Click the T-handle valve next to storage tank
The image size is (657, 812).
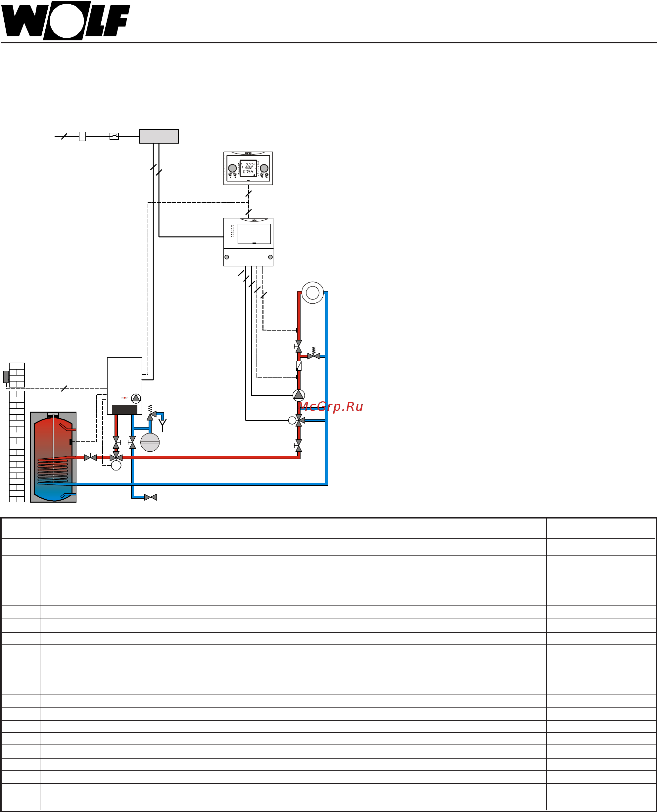tap(90, 457)
